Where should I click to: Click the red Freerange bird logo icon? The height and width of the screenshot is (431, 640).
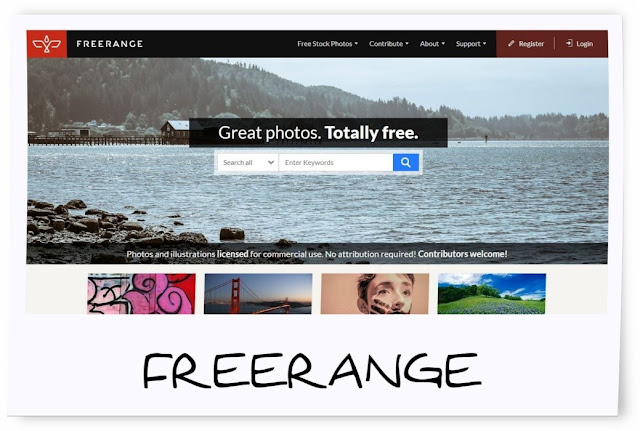click(47, 44)
